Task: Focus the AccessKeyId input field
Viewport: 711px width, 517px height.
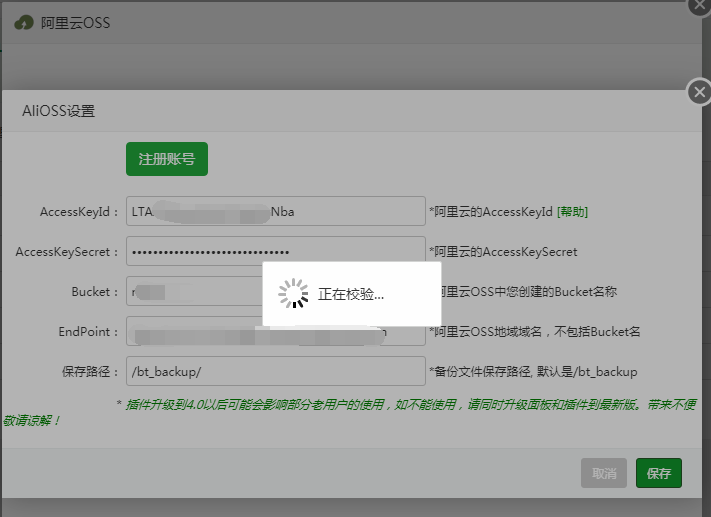Action: (276, 211)
